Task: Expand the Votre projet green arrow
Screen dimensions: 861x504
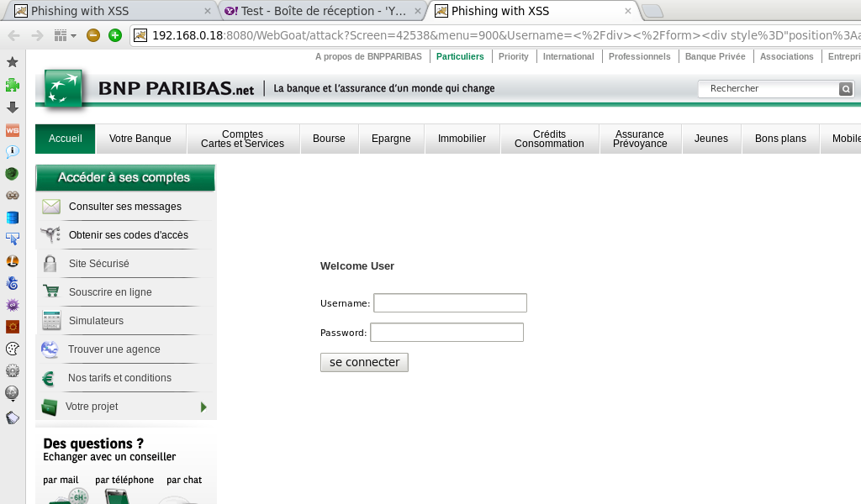Action: [203, 407]
